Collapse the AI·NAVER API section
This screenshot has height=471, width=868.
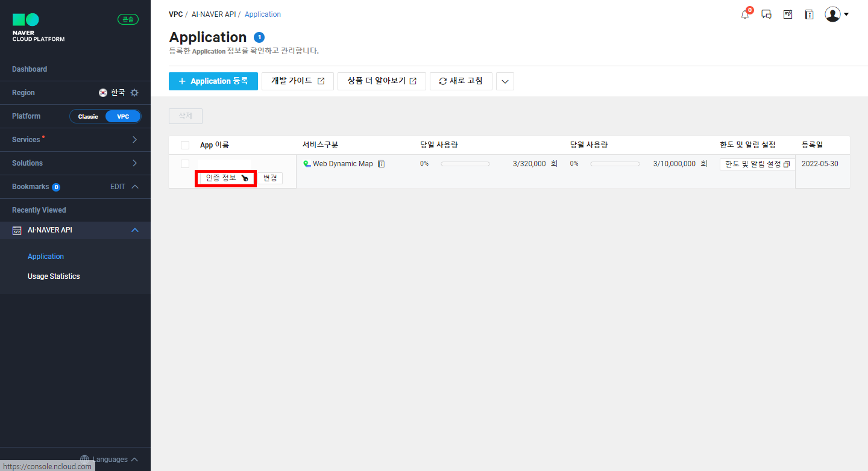135,230
